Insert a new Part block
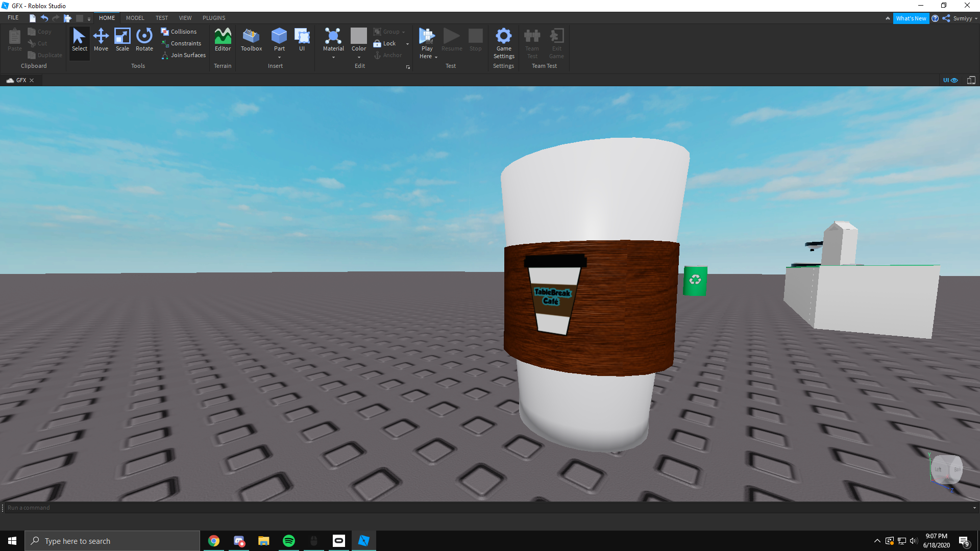The image size is (980, 551). [279, 36]
